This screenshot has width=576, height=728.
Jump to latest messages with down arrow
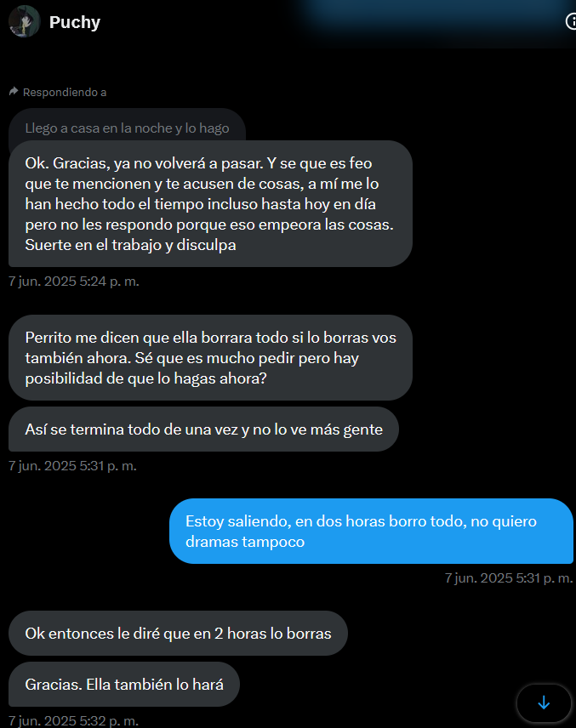click(x=544, y=703)
